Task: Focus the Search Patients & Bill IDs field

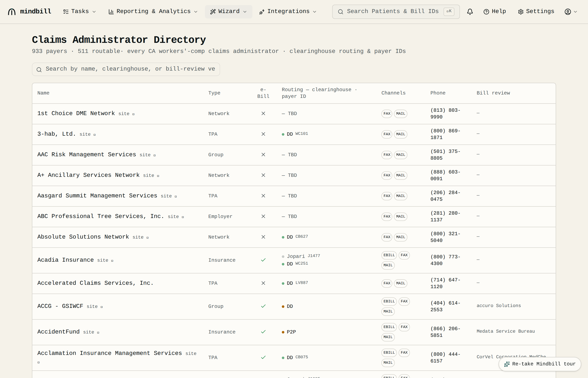Action: point(396,12)
